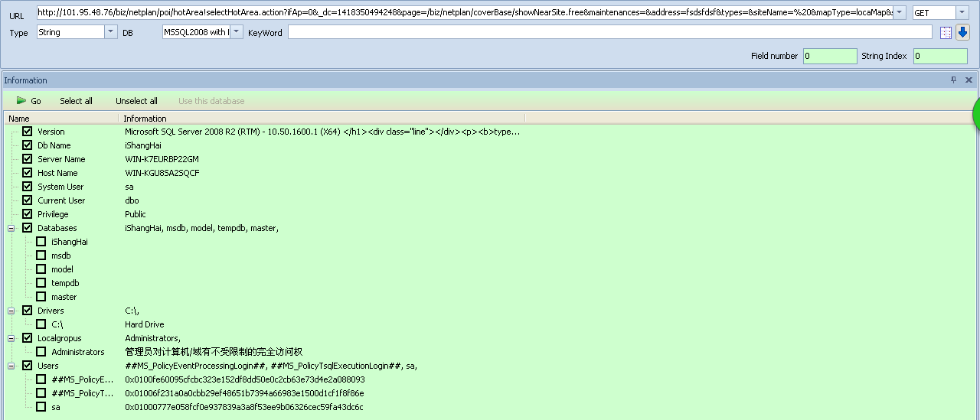Click the Microsoft SQL Server 2008 R2 text
The height and width of the screenshot is (420, 980).
pos(322,132)
